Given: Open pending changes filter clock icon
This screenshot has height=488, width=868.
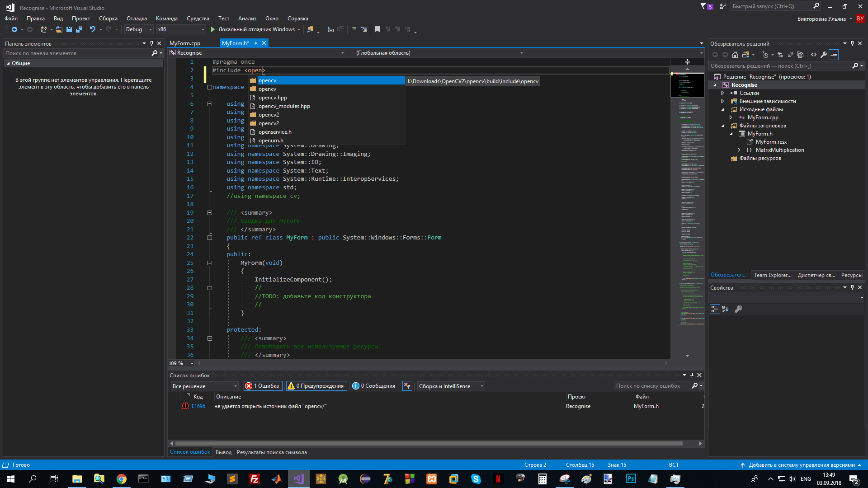Looking at the screenshot, I should click(765, 55).
